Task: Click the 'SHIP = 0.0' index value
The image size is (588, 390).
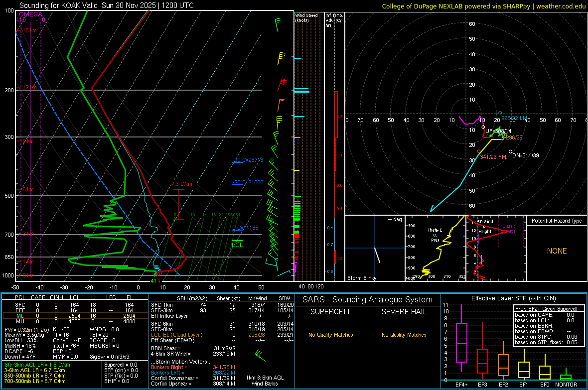Action: point(117,381)
